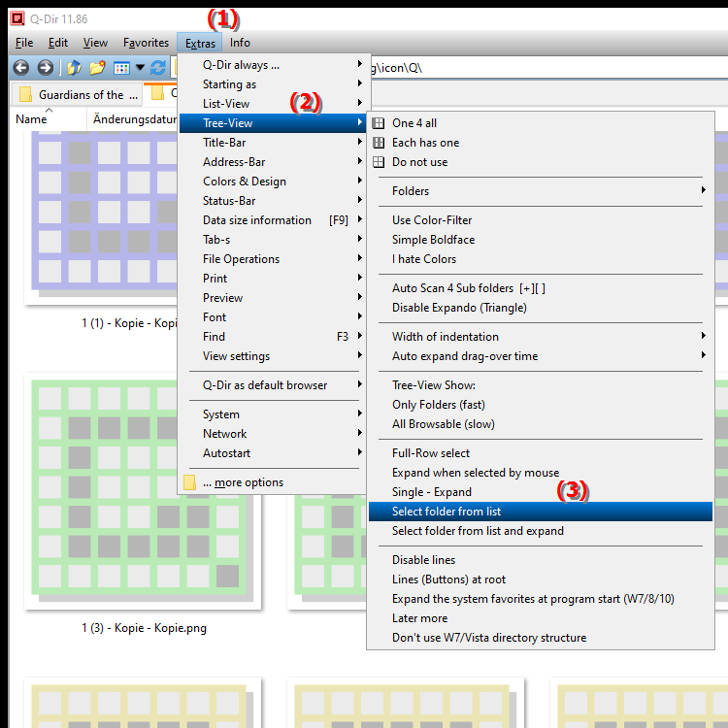Click the view mode grid icon
Image resolution: width=728 pixels, height=728 pixels.
121,68
